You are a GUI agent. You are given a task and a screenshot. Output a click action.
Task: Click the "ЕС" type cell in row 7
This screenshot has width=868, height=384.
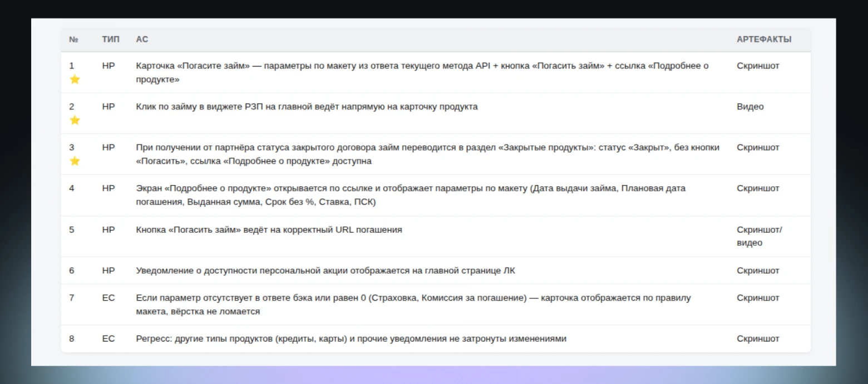[108, 298]
